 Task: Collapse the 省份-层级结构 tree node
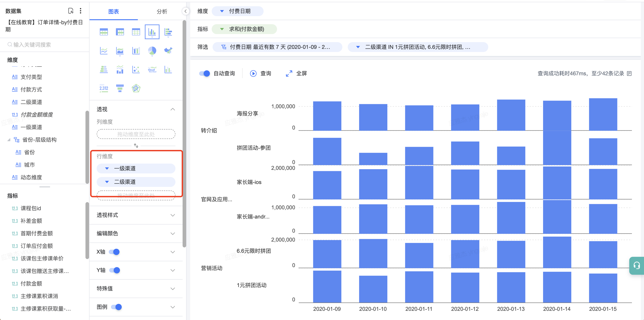(x=9, y=140)
